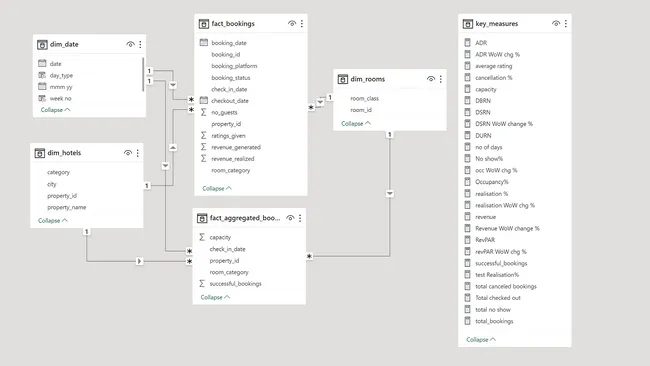Toggle visibility of key_measures table
Screen dimensions: 650x366
[556, 24]
